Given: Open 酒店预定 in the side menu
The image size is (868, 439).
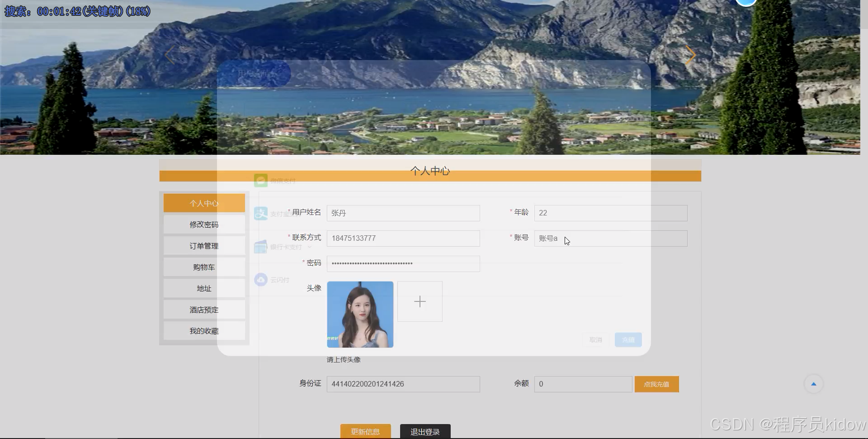Looking at the screenshot, I should tap(204, 310).
